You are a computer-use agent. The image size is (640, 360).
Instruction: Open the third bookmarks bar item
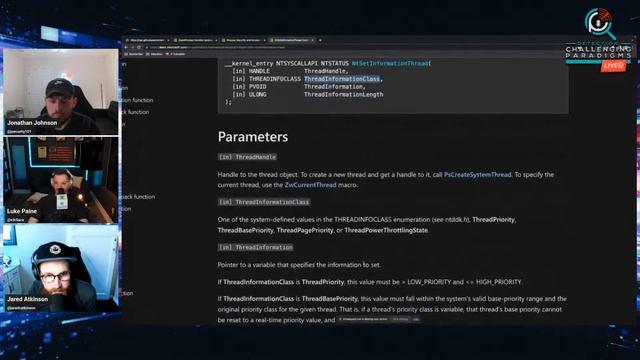[x=176, y=54]
